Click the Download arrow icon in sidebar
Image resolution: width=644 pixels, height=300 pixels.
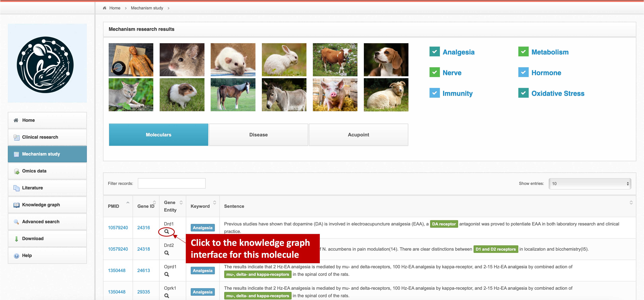coord(16,239)
